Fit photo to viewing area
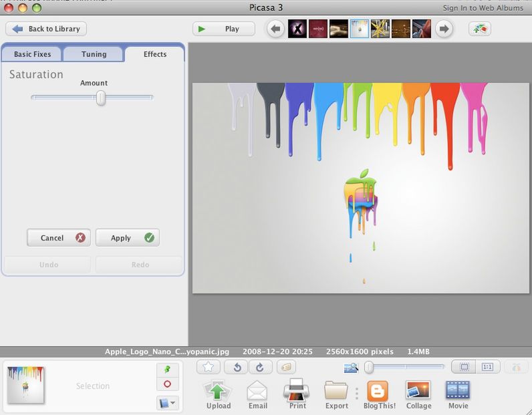 [x=464, y=367]
